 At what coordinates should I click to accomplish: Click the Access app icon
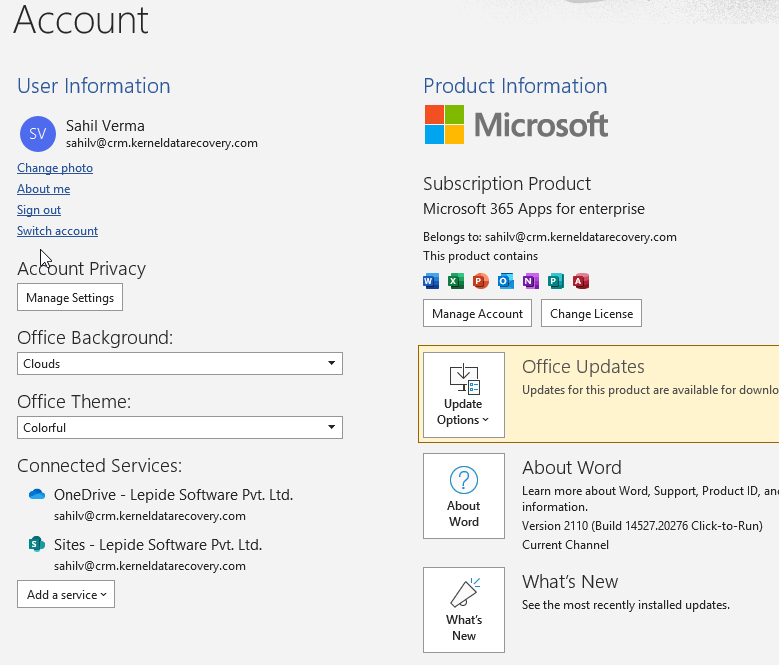tap(581, 281)
